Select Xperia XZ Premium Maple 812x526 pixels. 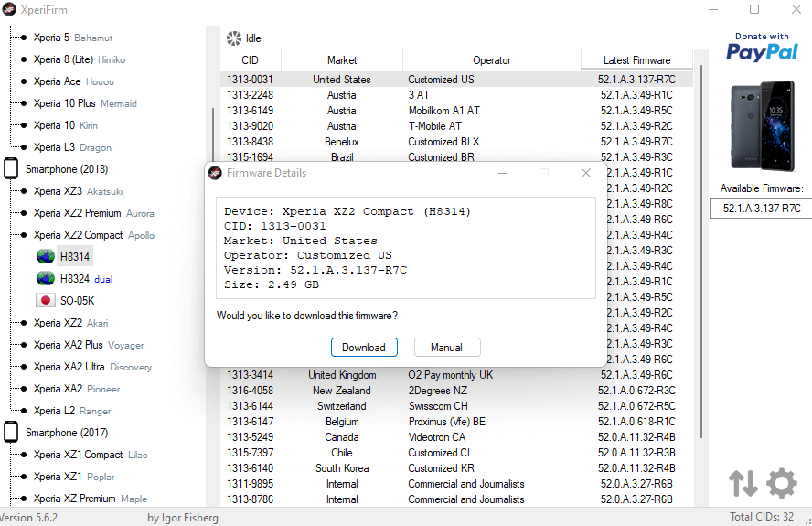coord(91,499)
